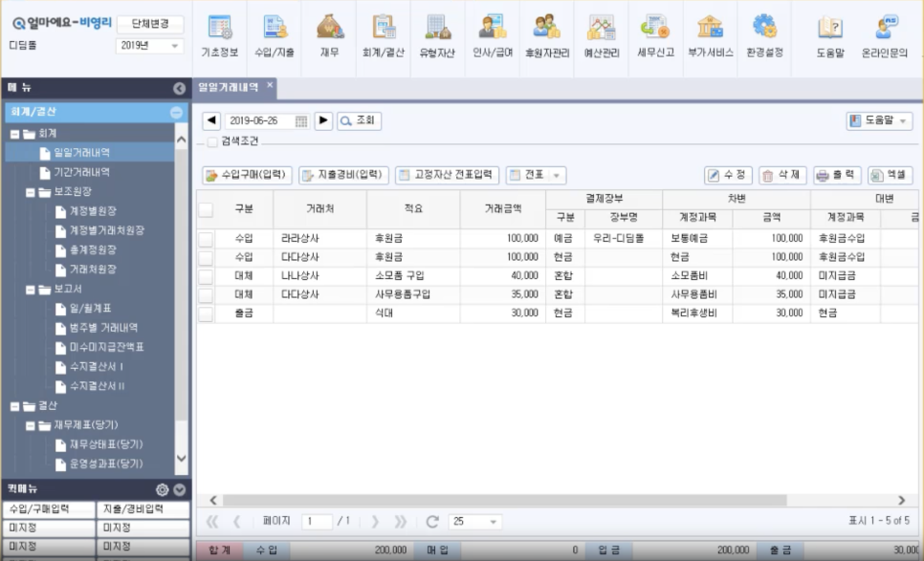Toggle the select-all checkbox in table header
Viewport: 924px width, 561px height.
206,209
